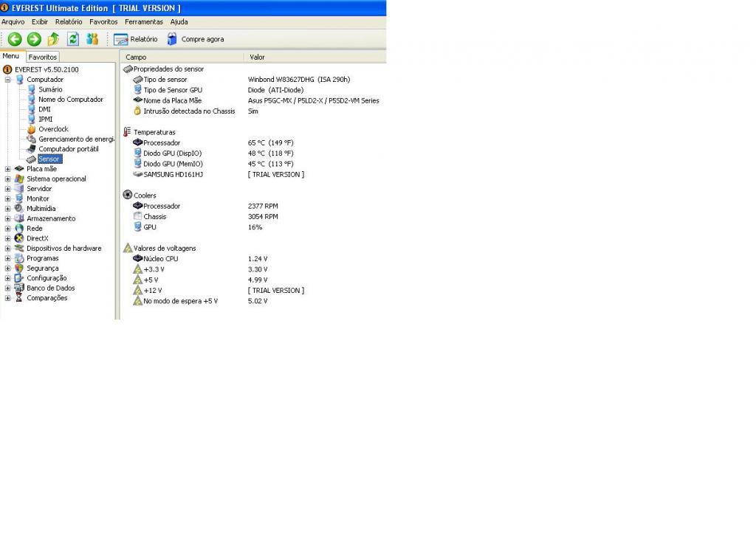Open the Ferramentas menu

[x=144, y=21]
